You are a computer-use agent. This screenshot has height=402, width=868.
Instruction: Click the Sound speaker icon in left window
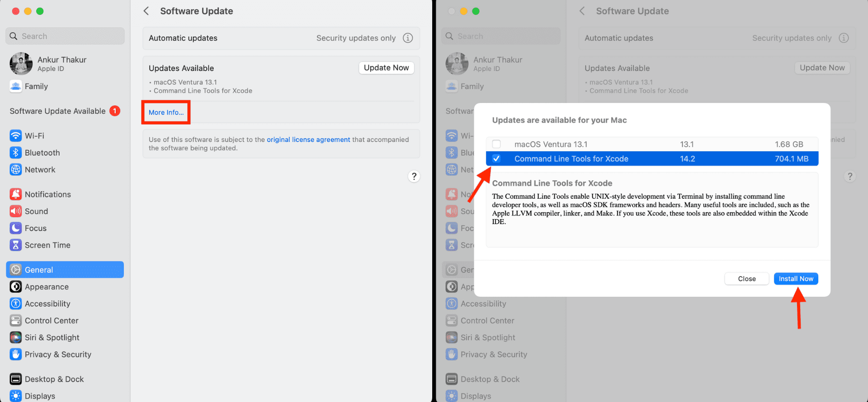click(15, 211)
